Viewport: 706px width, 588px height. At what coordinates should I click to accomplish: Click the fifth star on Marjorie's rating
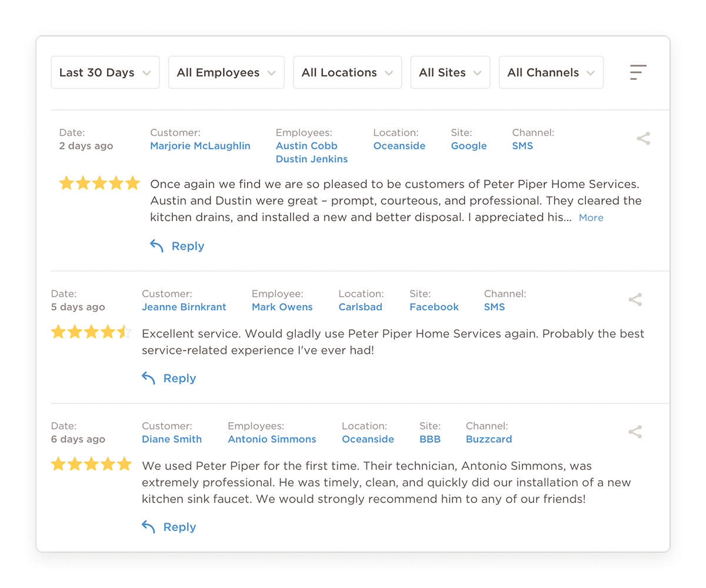click(133, 183)
